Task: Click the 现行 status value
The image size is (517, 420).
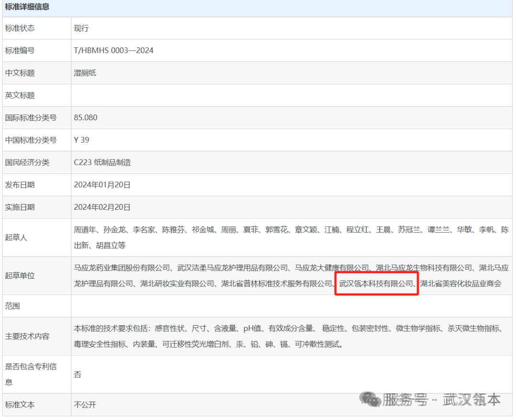Action: pos(81,28)
